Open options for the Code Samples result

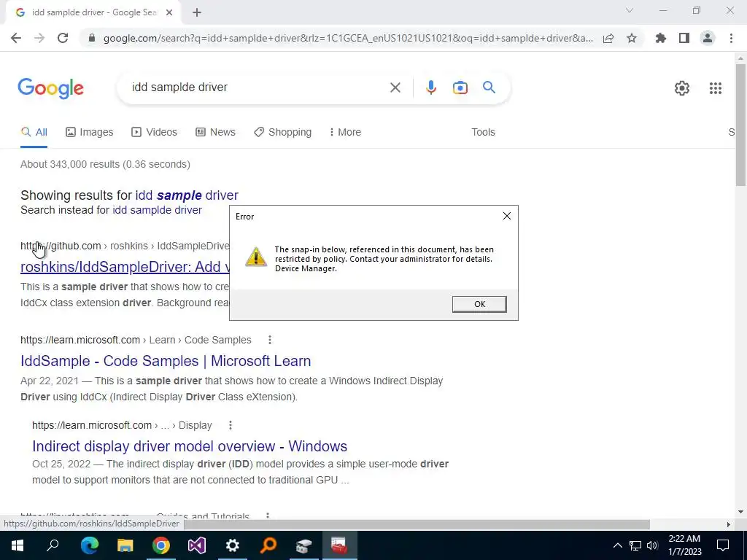click(x=270, y=340)
